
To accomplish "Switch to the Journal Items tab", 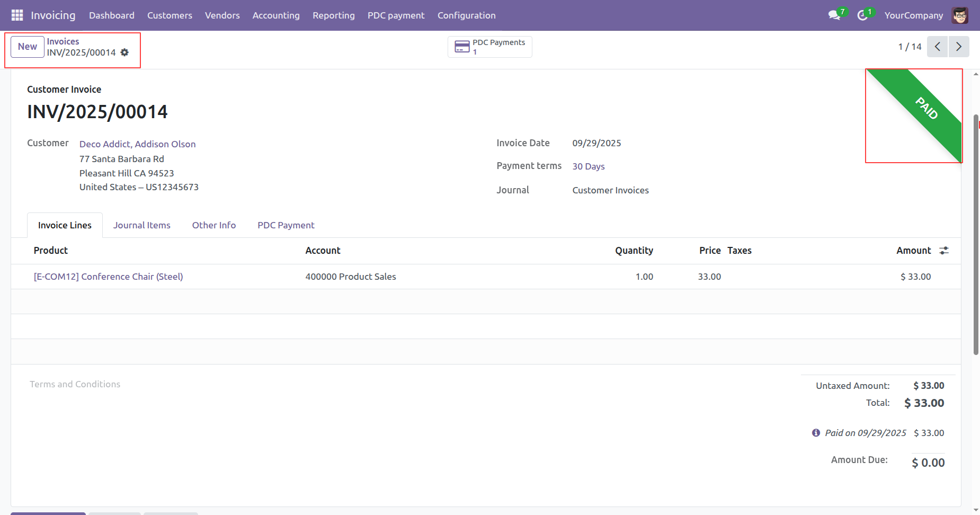I will pos(141,225).
